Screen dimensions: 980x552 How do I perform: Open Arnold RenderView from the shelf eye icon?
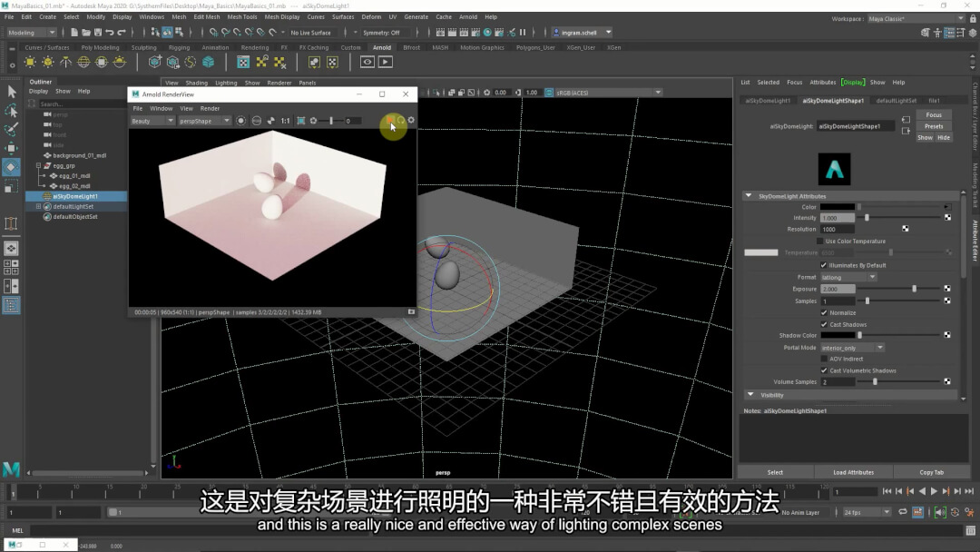pos(367,62)
